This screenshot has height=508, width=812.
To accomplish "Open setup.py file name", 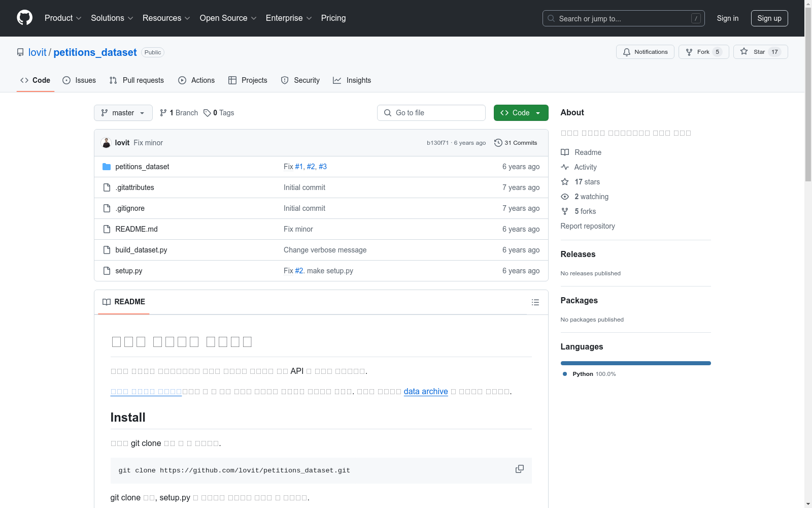I will pos(129,271).
